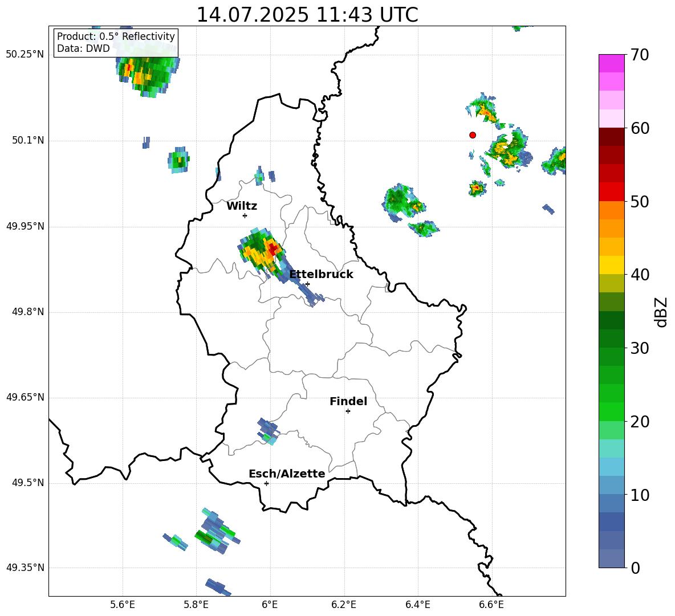The width and height of the screenshot is (675, 616).
Task: Select the Esch/Alzette city label
Action: 287,474
